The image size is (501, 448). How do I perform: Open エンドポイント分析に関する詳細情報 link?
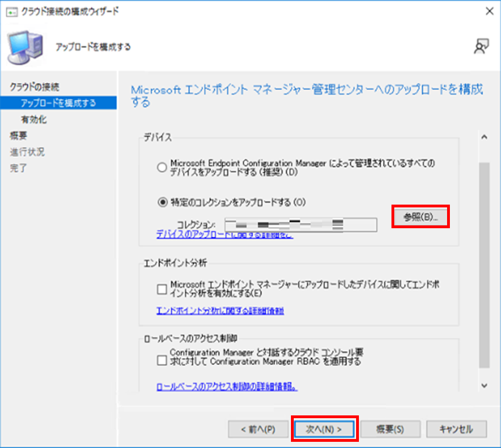pyautogui.click(x=220, y=310)
